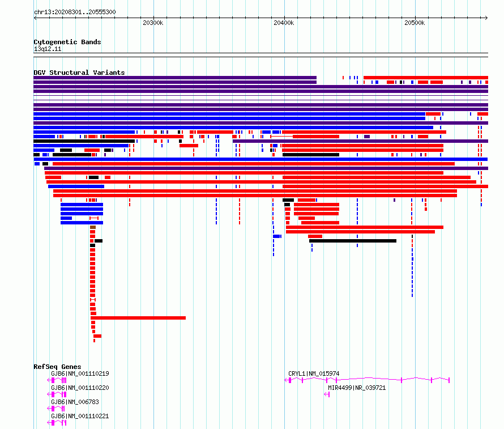Select gene label GJB6|NM_001110221
This screenshot has width=504, height=429.
click(x=80, y=416)
